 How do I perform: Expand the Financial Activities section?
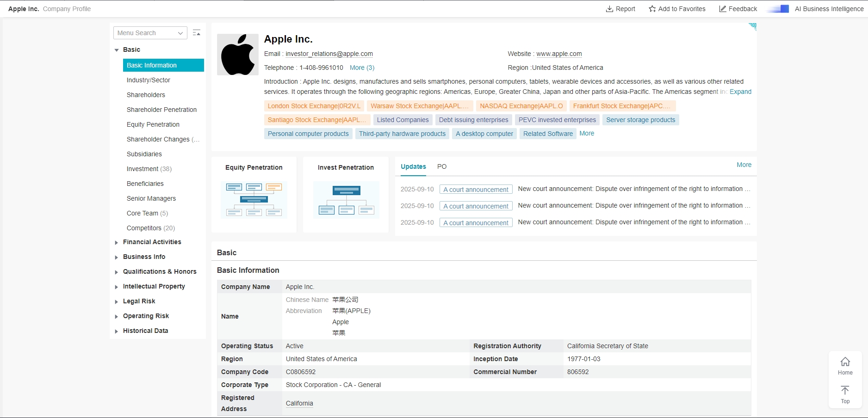coord(117,242)
